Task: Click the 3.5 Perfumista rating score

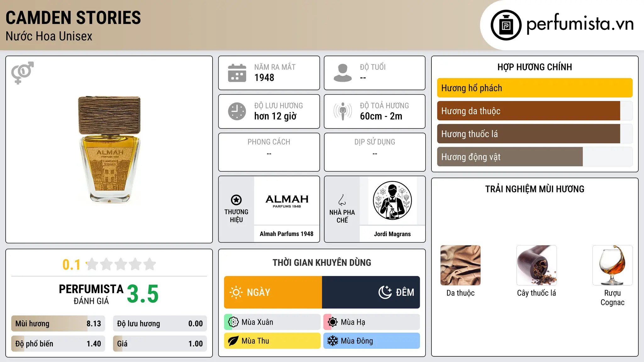Action: point(143,294)
